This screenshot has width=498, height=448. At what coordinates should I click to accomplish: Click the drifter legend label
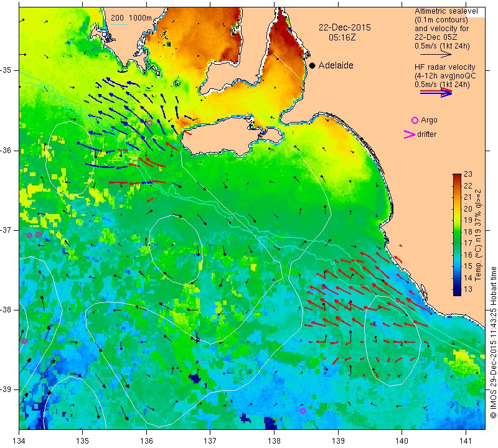[426, 134]
